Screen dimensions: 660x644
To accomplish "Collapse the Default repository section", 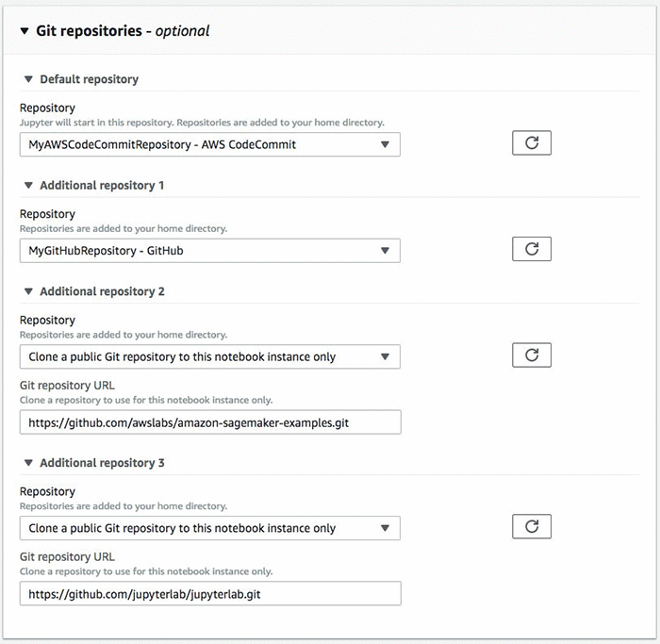I will [x=28, y=79].
